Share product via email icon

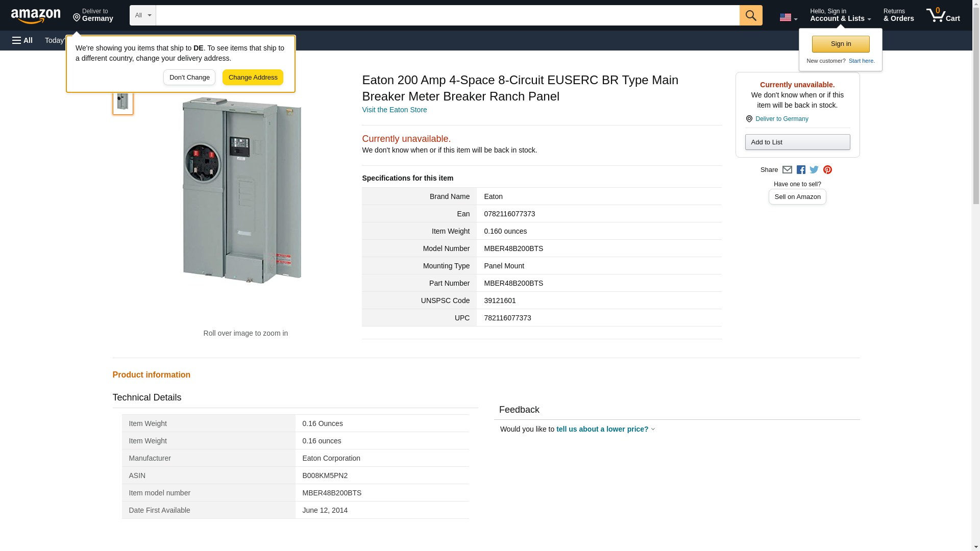pos(787,170)
